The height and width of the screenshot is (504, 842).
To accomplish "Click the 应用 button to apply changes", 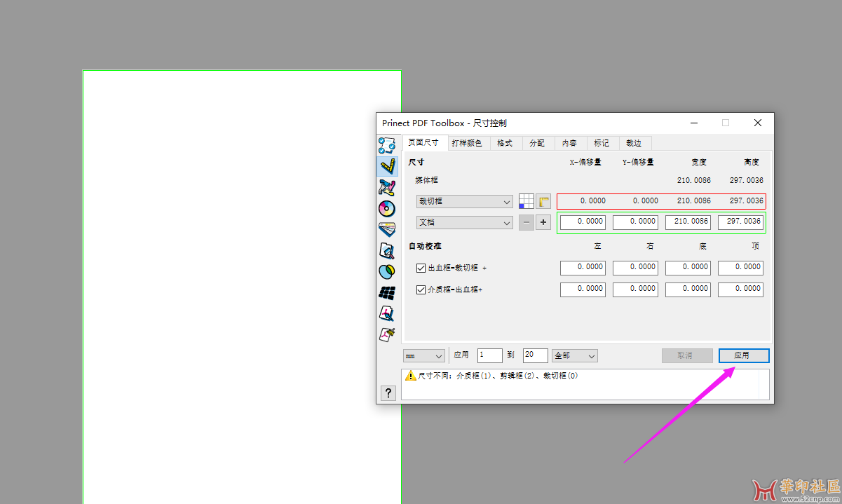I will coord(743,355).
